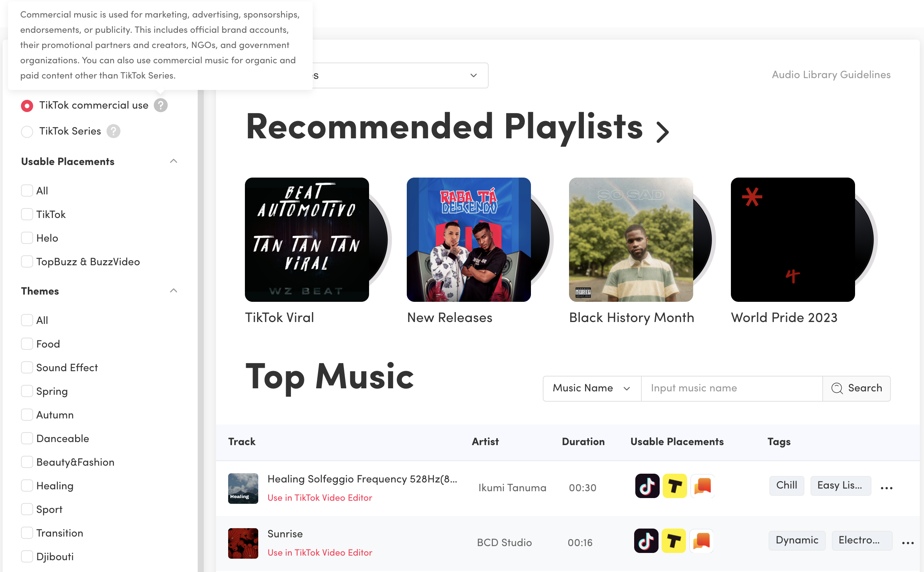Select the Search button for music
This screenshot has width=924, height=572.
coord(857,388)
